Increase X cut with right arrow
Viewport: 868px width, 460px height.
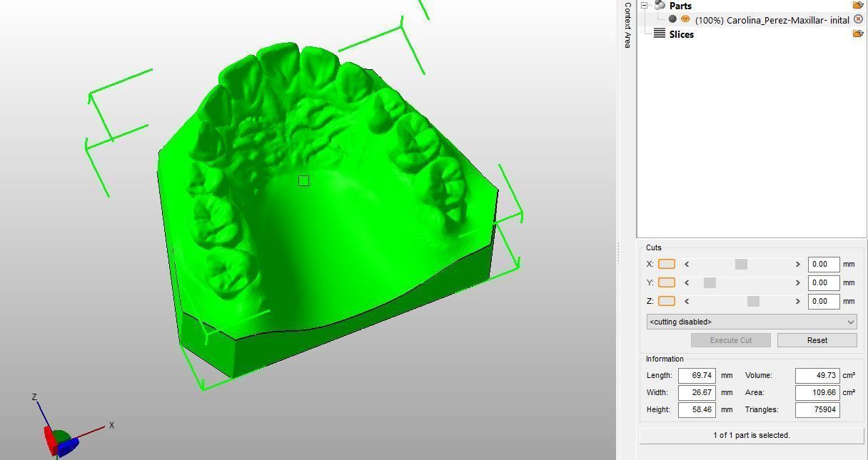click(x=797, y=264)
